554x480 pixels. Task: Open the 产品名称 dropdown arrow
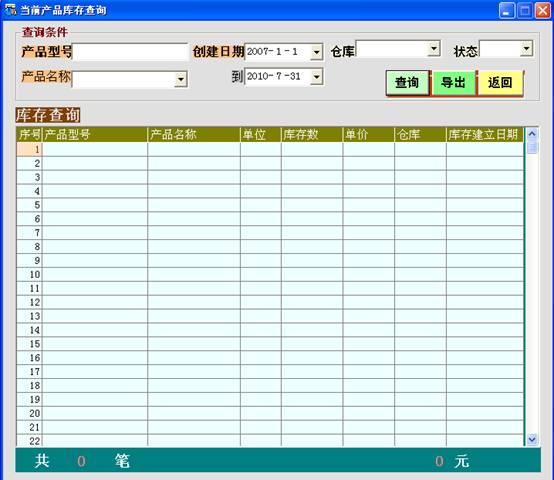point(181,79)
